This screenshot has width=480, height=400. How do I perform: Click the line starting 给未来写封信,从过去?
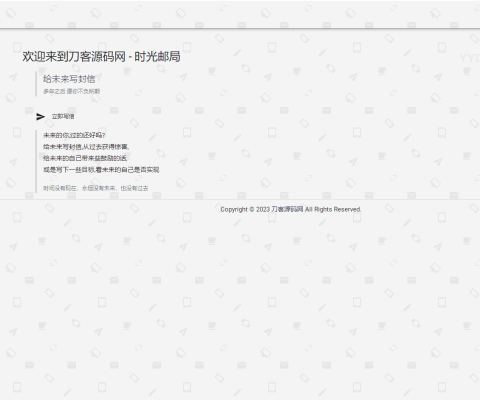pyautogui.click(x=86, y=147)
